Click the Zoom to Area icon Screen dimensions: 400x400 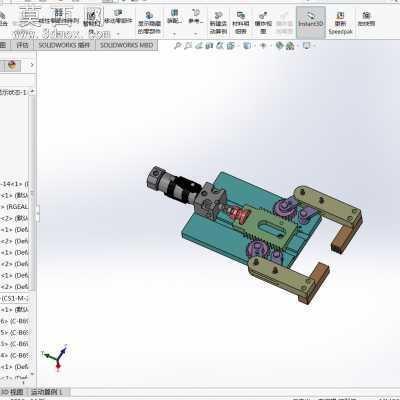tap(188, 46)
